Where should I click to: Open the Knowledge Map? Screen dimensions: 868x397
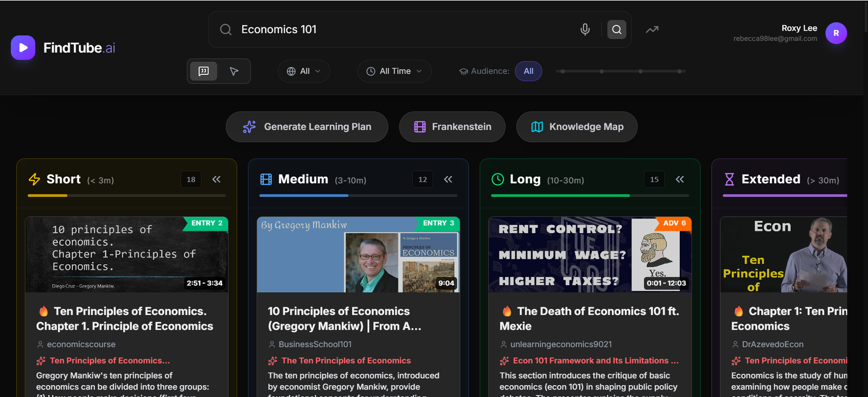tap(577, 127)
